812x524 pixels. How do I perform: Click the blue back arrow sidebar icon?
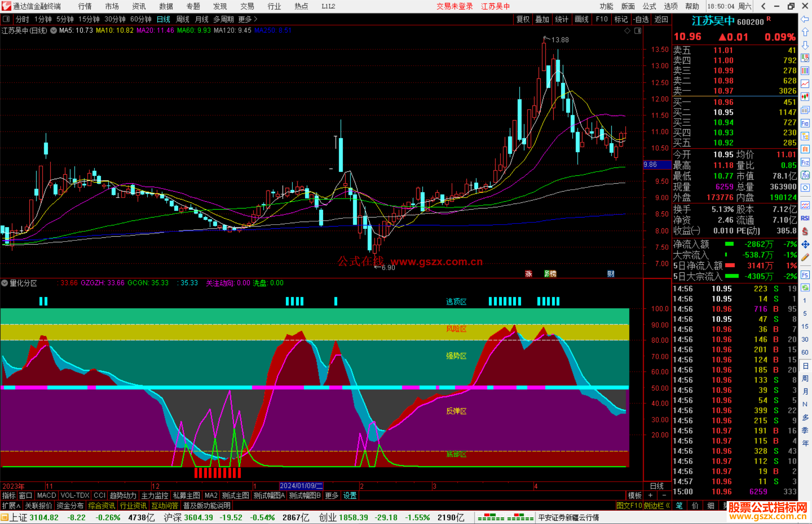pos(805,19)
